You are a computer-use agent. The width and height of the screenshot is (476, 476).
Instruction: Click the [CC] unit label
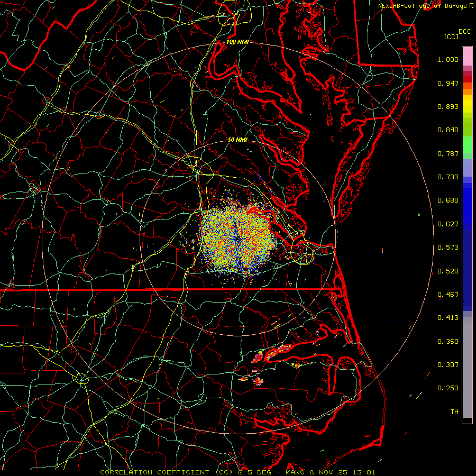pos(451,36)
